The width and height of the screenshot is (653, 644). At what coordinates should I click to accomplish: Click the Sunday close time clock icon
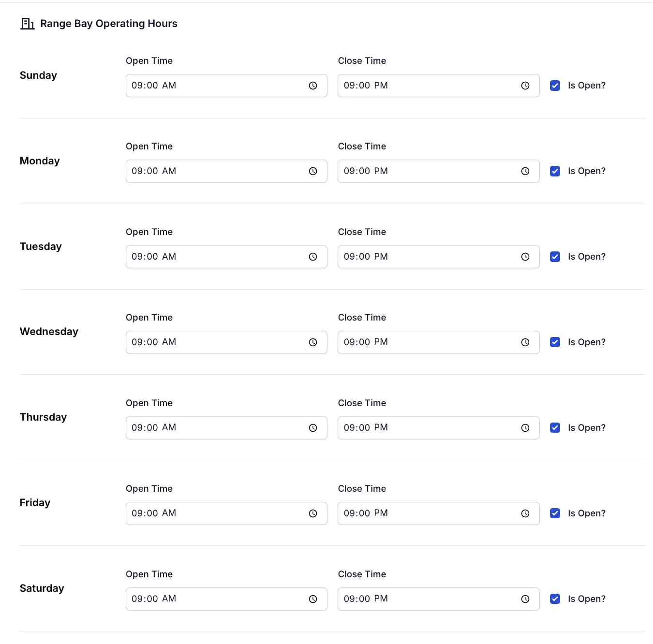click(525, 86)
